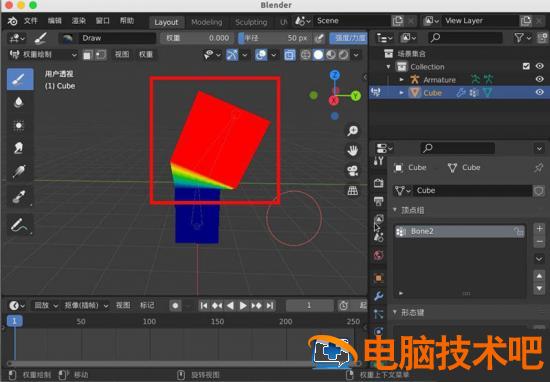Collapse the shape keys panel
The height and width of the screenshot is (382, 550).
tap(395, 312)
